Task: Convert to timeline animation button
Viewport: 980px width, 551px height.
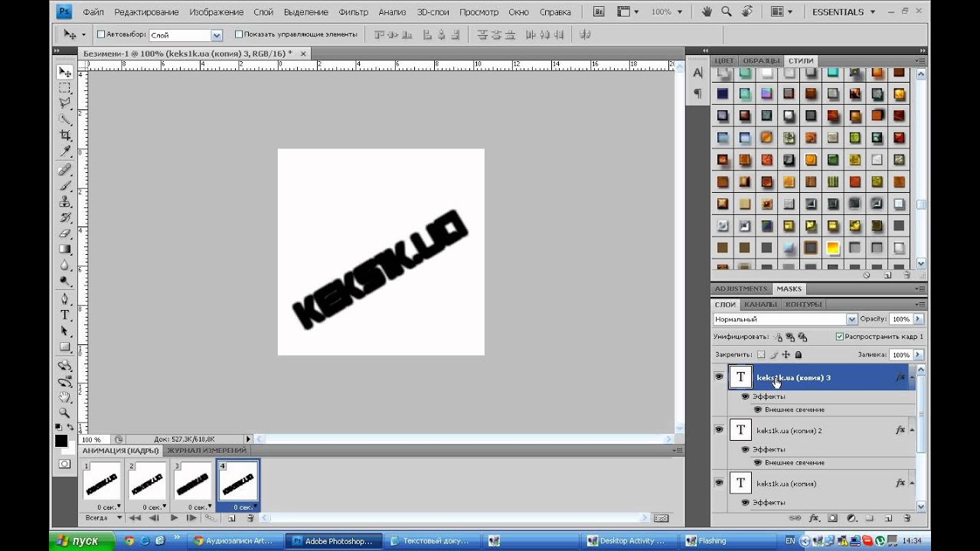Action: click(661, 518)
